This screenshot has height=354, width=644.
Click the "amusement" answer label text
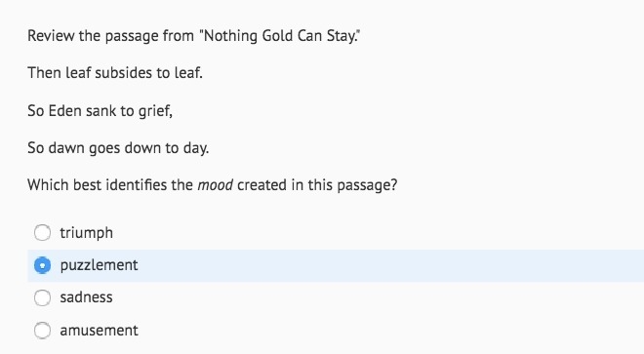[x=99, y=331]
